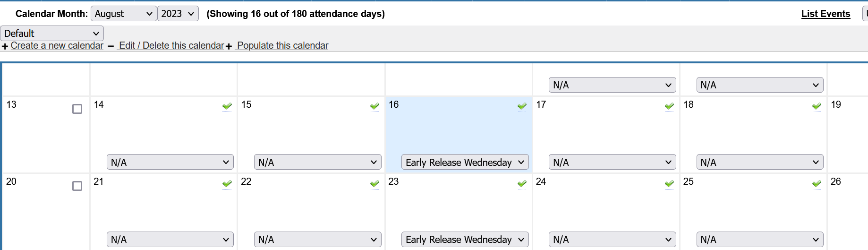Click the List Events link
Viewport: 868px width, 250px height.
(x=825, y=14)
